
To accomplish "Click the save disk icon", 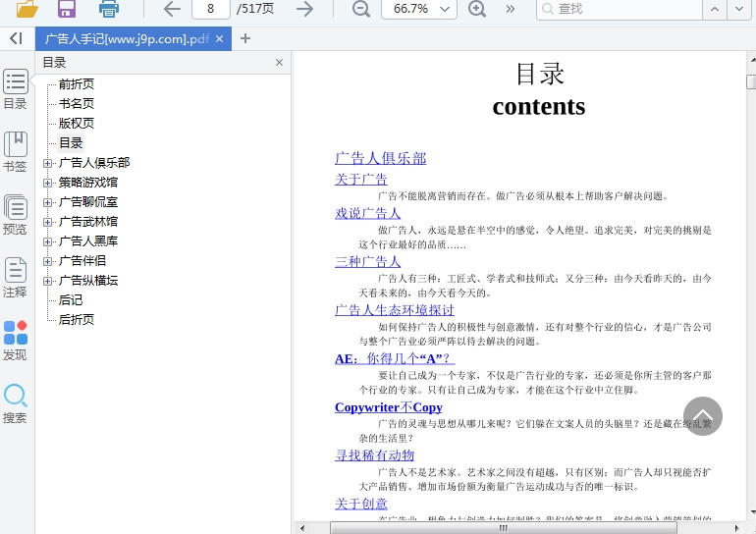I will 67,9.
